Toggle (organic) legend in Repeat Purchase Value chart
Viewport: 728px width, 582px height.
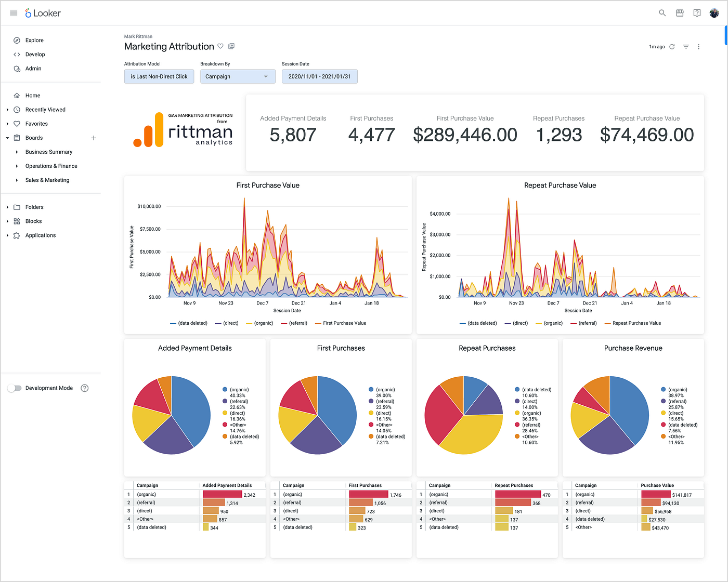(x=549, y=323)
